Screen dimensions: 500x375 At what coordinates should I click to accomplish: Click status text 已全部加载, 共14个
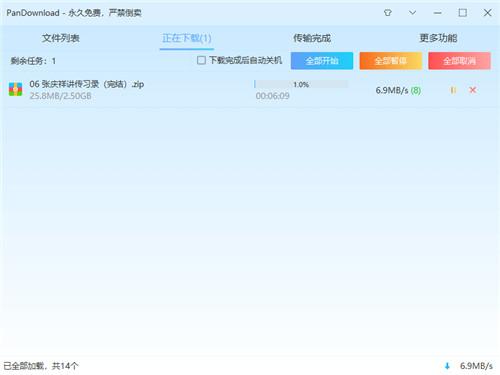coord(41,366)
